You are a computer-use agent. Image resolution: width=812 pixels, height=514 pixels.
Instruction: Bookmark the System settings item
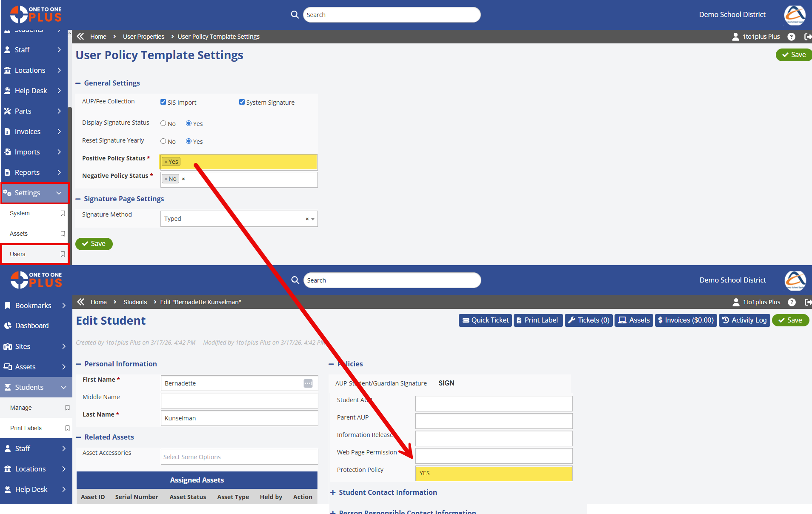pyautogui.click(x=63, y=213)
